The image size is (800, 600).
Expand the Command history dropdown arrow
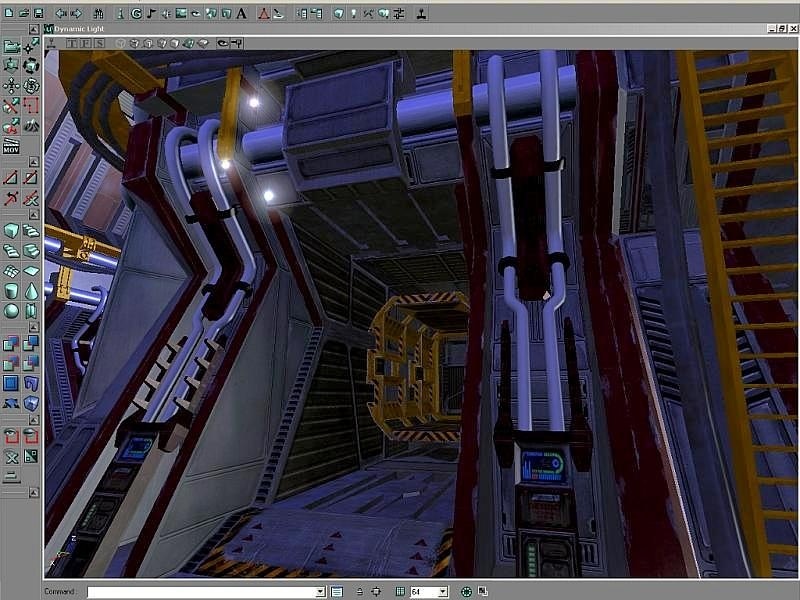point(320,592)
